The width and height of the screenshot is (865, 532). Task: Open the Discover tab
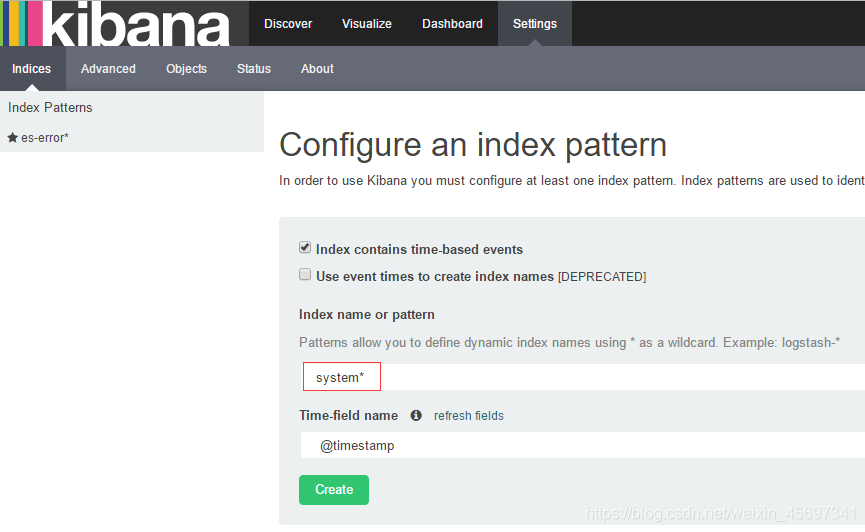click(288, 24)
